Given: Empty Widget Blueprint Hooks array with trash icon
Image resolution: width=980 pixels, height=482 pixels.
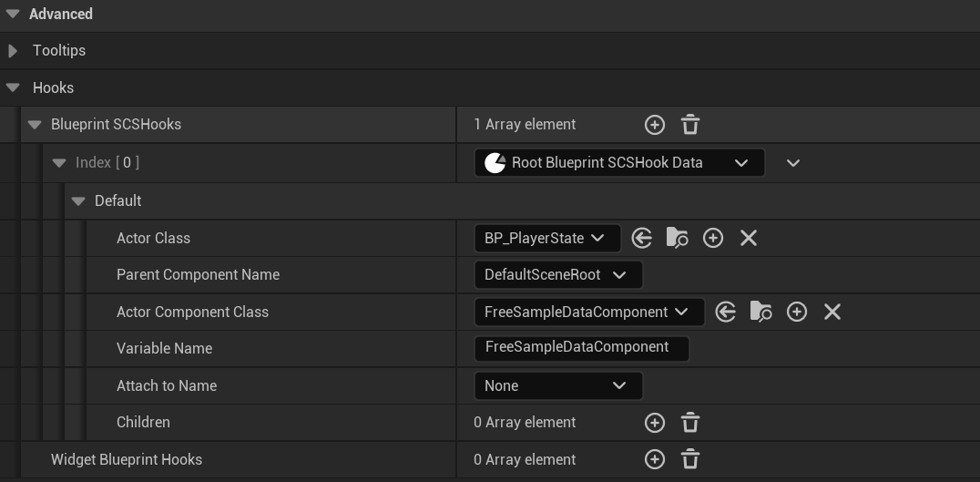Looking at the screenshot, I should (690, 459).
